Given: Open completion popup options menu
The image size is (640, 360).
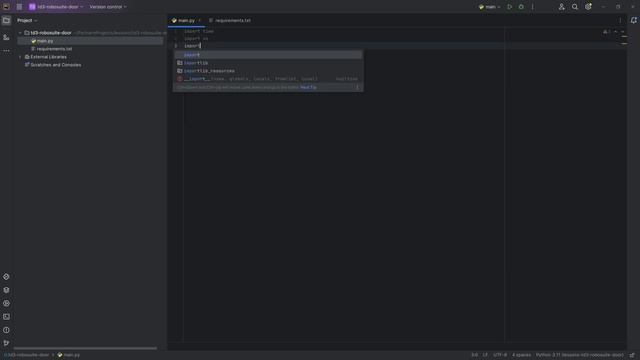Looking at the screenshot, I should (x=357, y=87).
